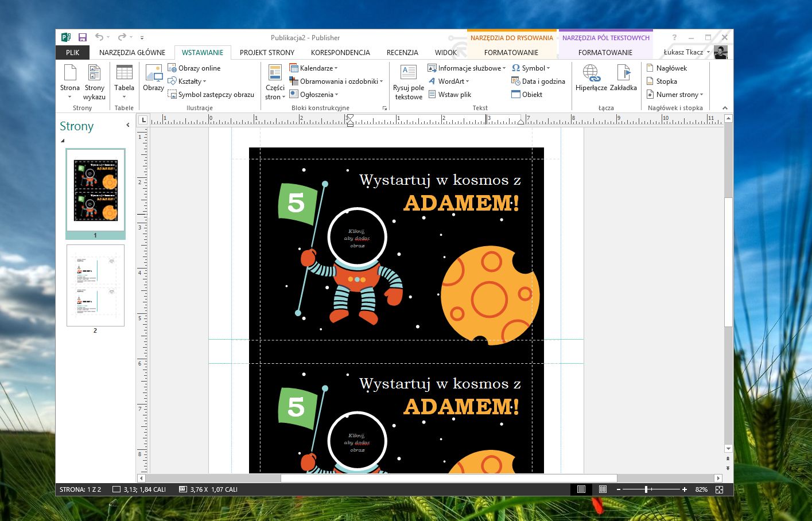Click STRONA: 1 Z 2 status indicator
The width and height of the screenshot is (812, 521).
click(x=80, y=489)
